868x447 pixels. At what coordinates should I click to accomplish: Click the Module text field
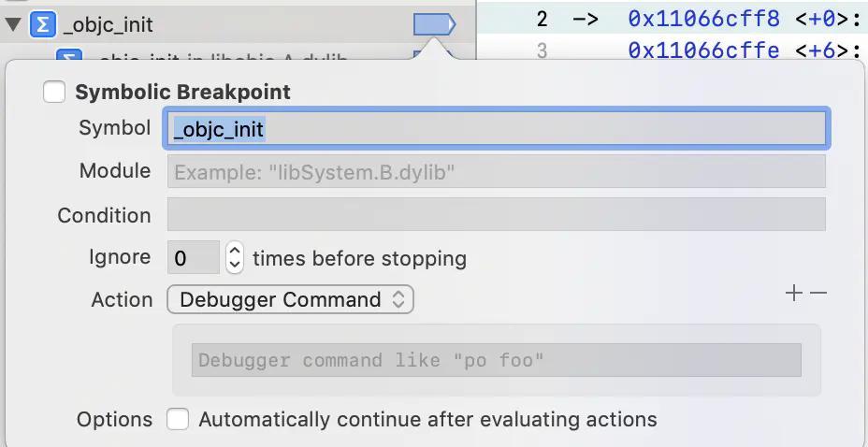tap(496, 171)
